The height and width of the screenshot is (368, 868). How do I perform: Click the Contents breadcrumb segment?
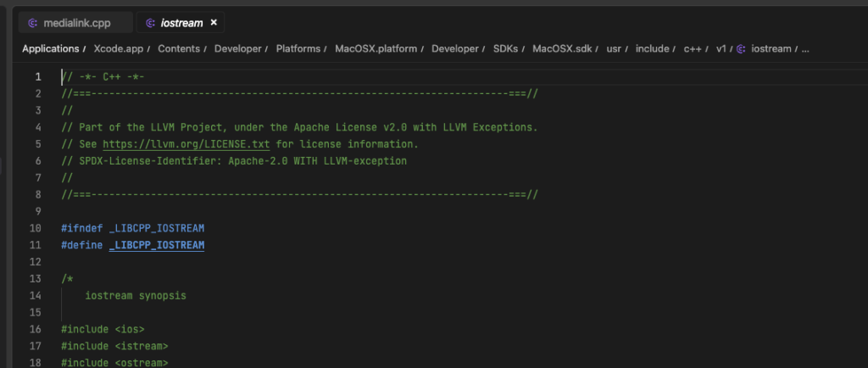coord(179,48)
